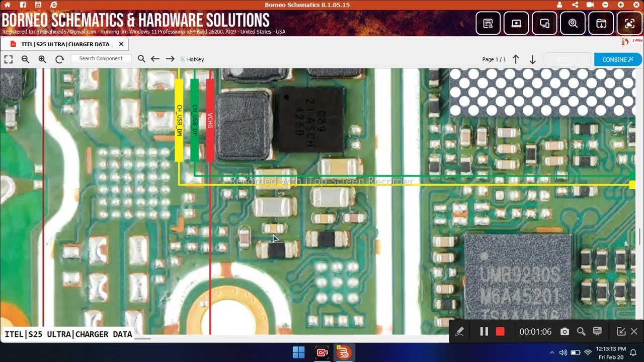Open the laptop screen tool button
The height and width of the screenshot is (362, 644).
(x=516, y=23)
